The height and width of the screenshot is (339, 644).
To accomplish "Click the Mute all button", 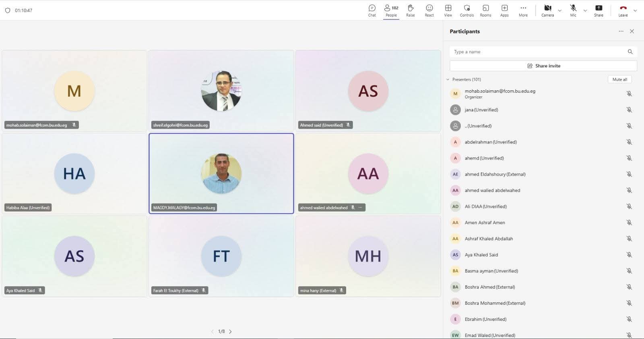I will tap(619, 79).
